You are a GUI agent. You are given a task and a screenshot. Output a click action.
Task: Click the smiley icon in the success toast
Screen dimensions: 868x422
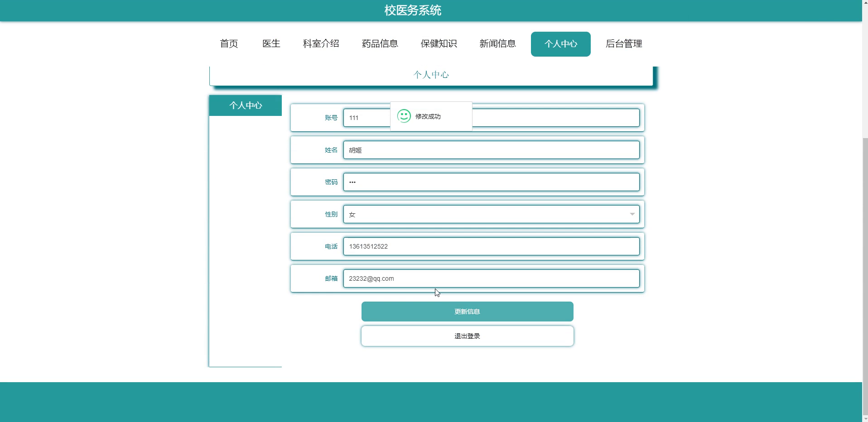pos(404,116)
